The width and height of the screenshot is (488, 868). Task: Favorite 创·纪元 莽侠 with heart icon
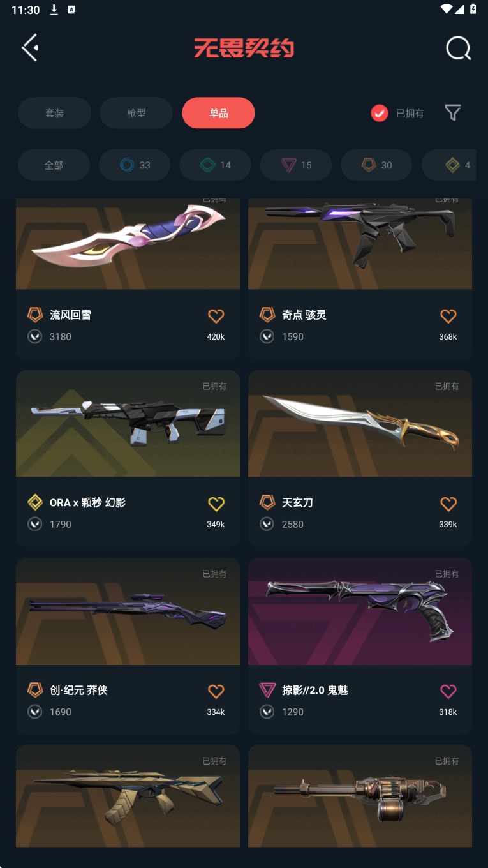[216, 691]
